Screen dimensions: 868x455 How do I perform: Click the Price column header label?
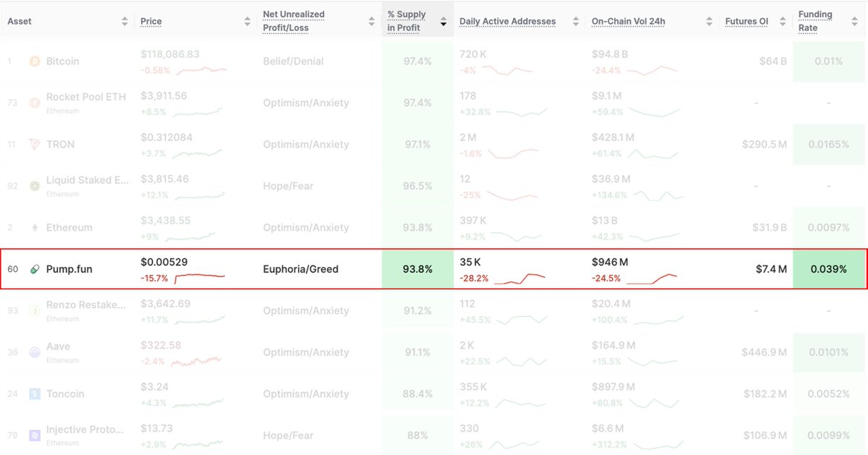(150, 22)
